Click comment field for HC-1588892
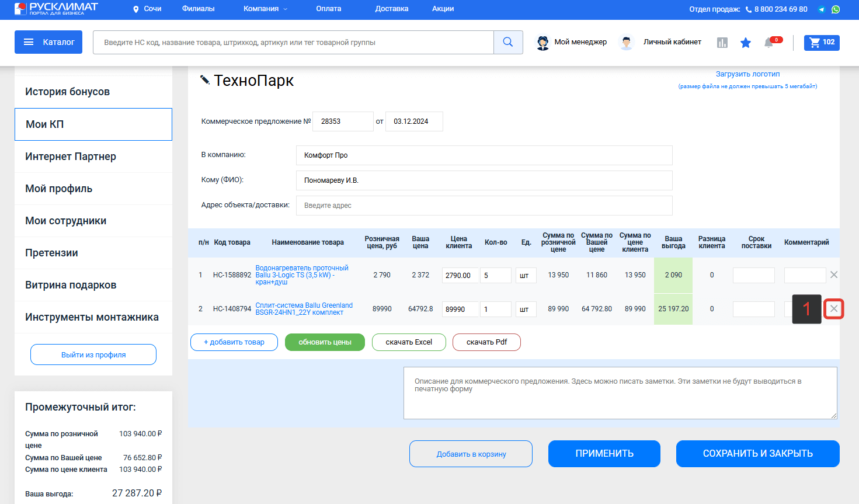 pyautogui.click(x=805, y=275)
